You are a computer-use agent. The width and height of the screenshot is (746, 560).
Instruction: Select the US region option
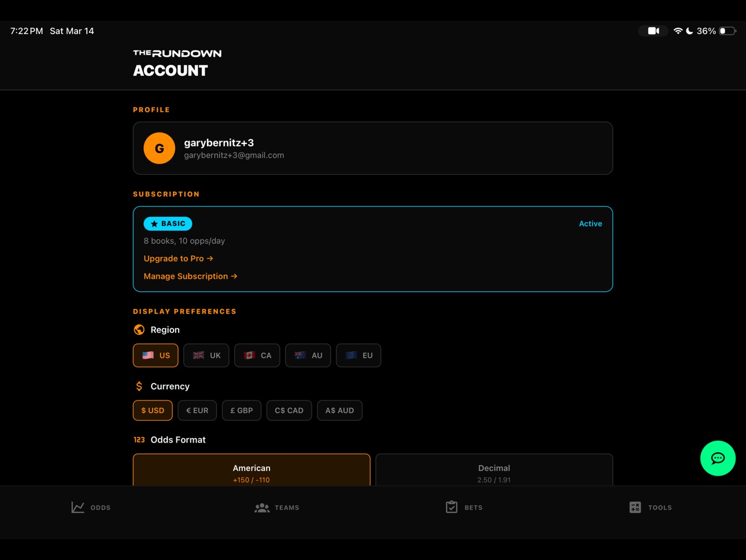pos(156,355)
